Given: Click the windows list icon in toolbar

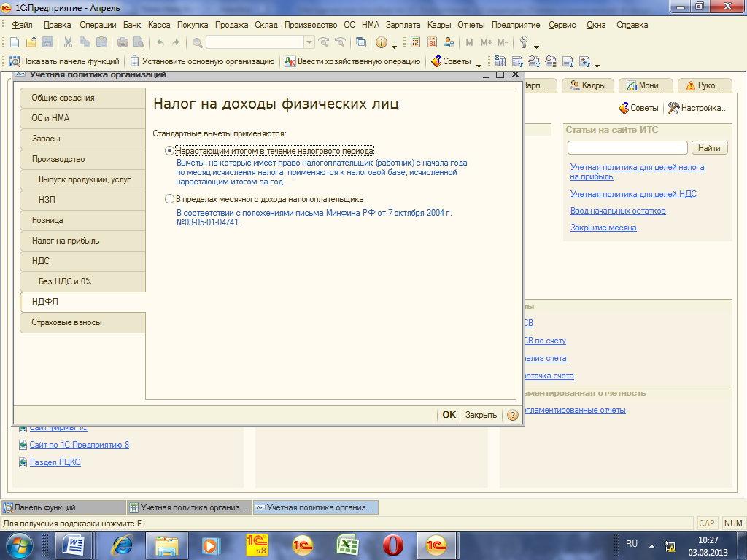Looking at the screenshot, I should tap(361, 42).
